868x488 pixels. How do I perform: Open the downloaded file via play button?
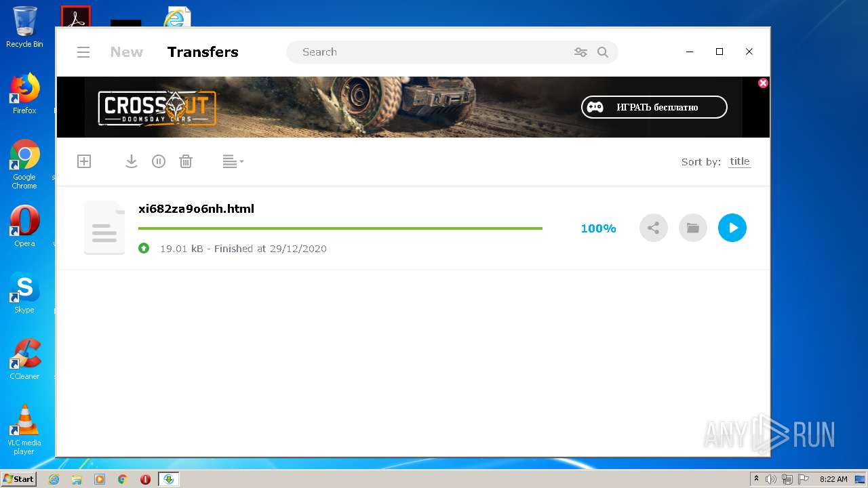(x=732, y=228)
